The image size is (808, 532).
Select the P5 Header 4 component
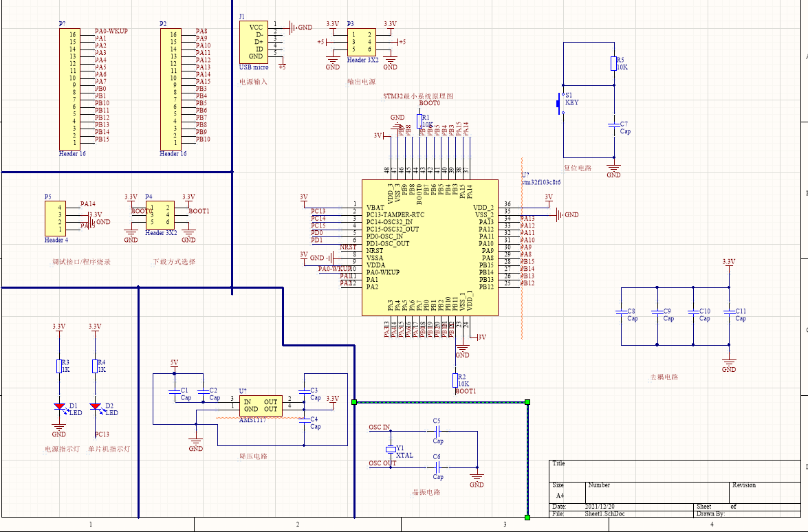[x=55, y=219]
